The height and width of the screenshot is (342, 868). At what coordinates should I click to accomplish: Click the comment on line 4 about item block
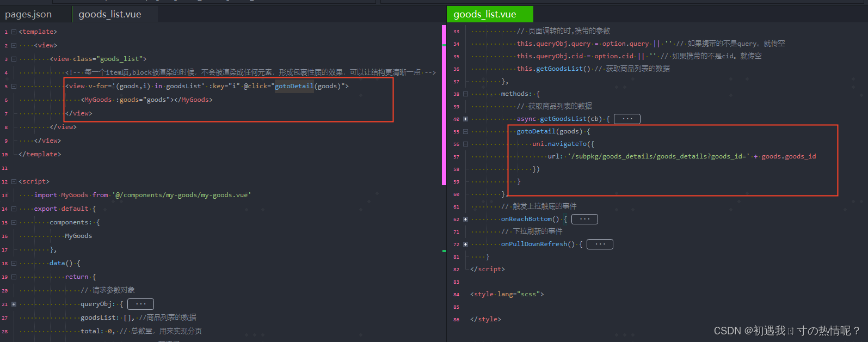[x=250, y=72]
